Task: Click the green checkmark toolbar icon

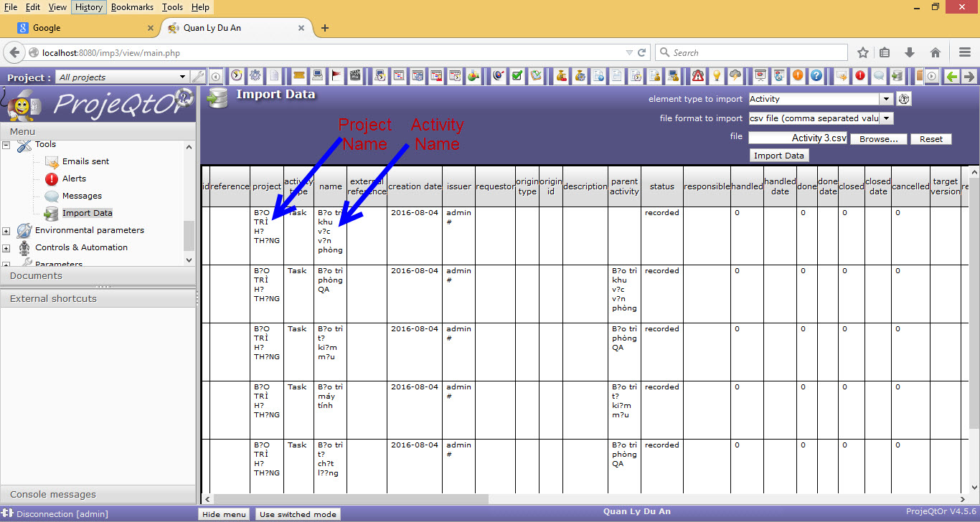Action: (517, 76)
